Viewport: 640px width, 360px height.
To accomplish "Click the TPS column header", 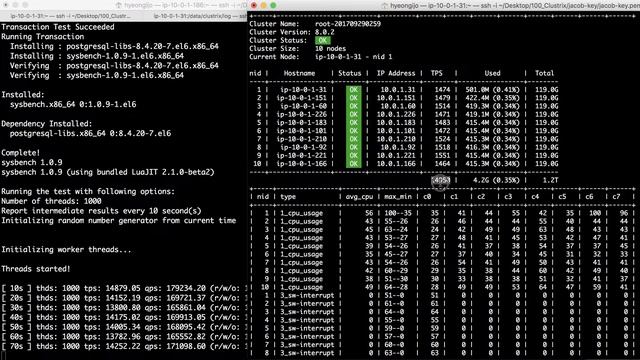I will tap(436, 73).
